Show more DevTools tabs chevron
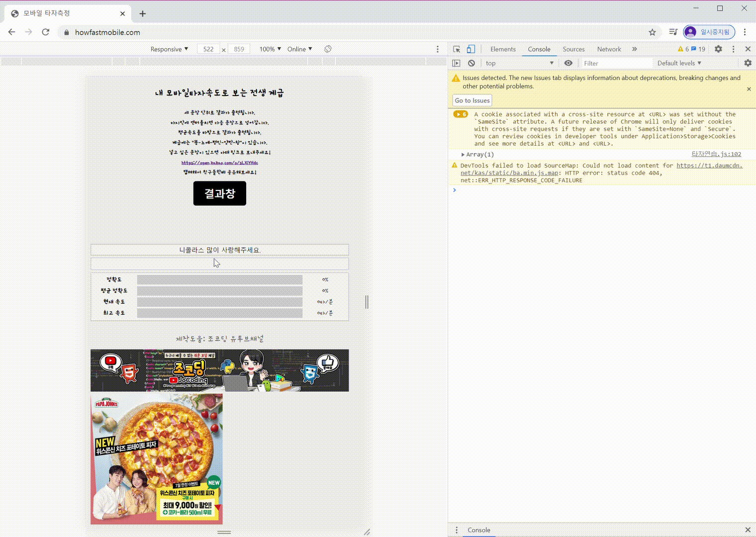 coord(635,49)
